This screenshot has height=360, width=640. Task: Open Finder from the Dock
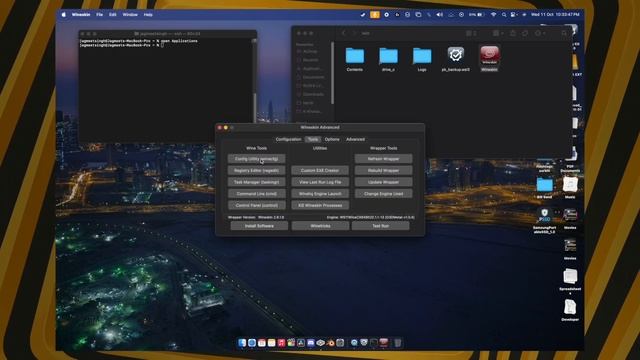(x=242, y=343)
